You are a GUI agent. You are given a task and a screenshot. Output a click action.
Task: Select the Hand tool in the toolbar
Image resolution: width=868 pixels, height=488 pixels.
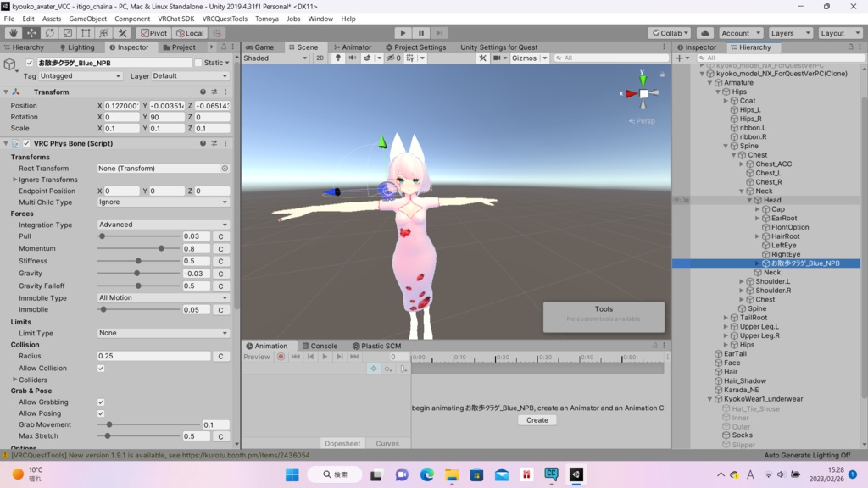click(x=13, y=33)
